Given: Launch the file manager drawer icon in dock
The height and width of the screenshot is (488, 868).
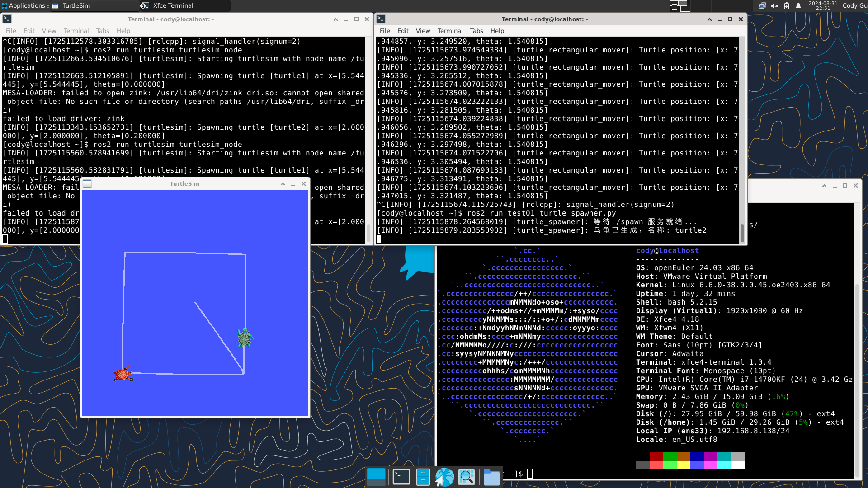Looking at the screenshot, I should 423,477.
